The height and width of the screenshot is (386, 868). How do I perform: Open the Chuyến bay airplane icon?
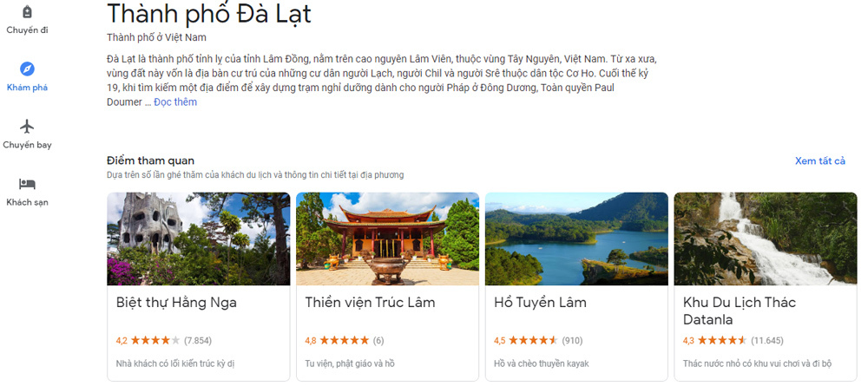click(x=27, y=127)
